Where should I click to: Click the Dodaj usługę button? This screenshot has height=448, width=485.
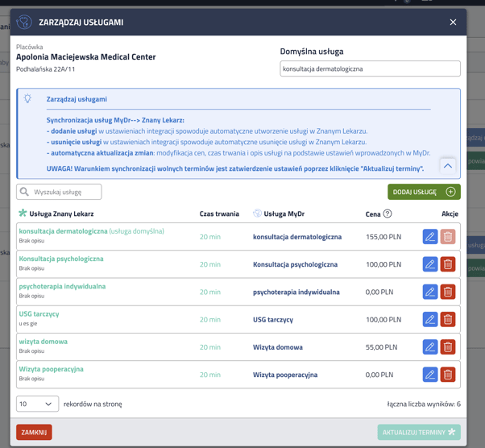pos(424,192)
